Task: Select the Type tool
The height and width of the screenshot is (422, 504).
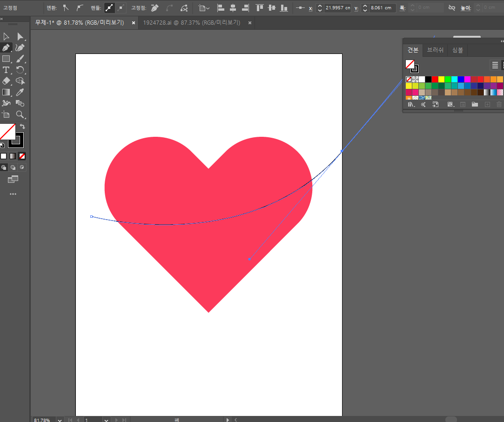Action: (6, 70)
